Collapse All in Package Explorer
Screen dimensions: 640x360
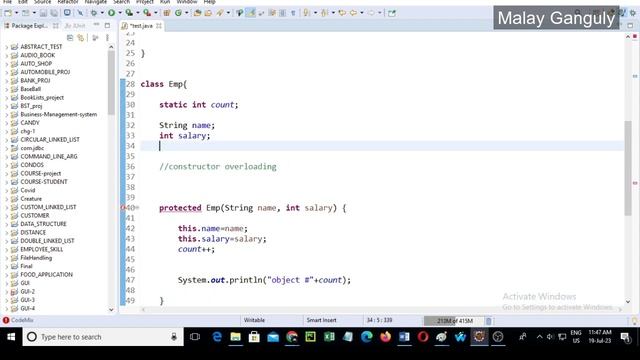pyautogui.click(x=70, y=38)
